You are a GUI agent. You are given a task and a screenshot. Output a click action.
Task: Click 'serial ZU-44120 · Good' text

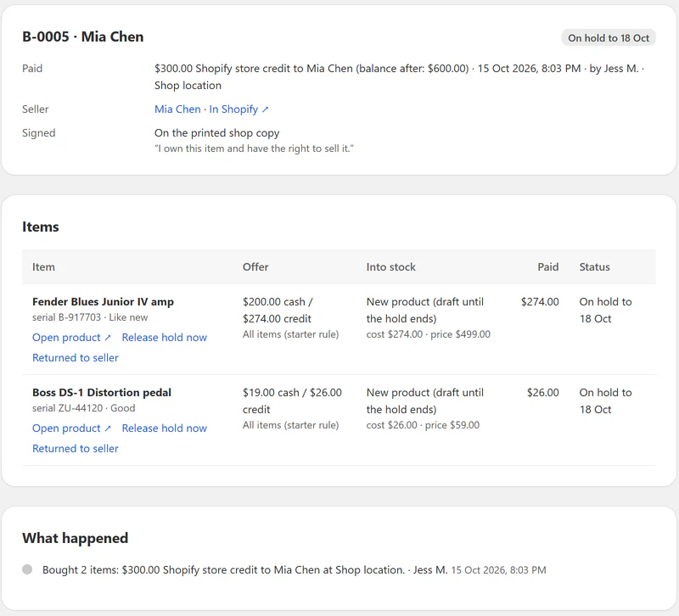click(83, 408)
